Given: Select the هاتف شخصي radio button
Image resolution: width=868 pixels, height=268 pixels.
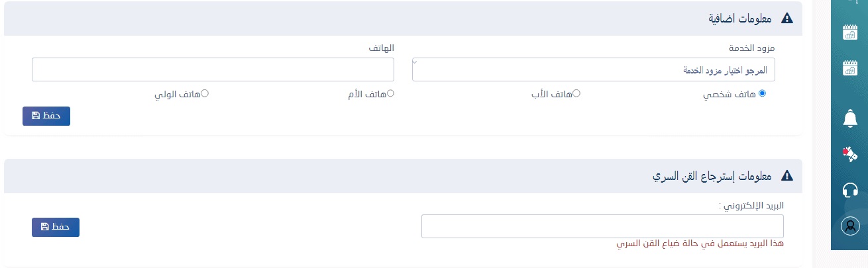Looking at the screenshot, I should pyautogui.click(x=762, y=93).
